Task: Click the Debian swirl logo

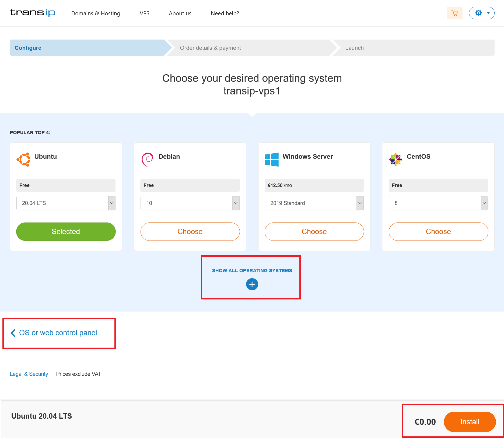Action: click(x=147, y=160)
